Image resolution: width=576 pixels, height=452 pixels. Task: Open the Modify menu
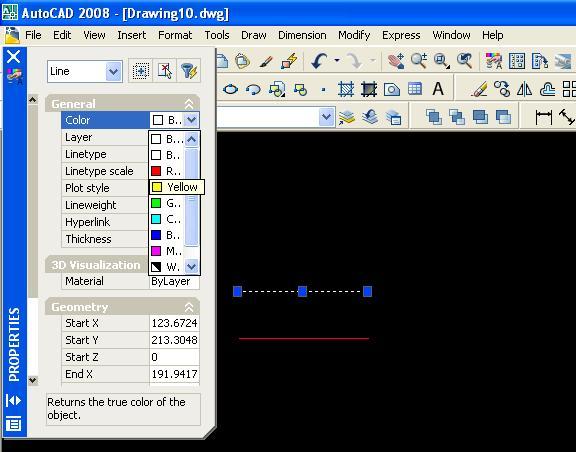pos(354,35)
